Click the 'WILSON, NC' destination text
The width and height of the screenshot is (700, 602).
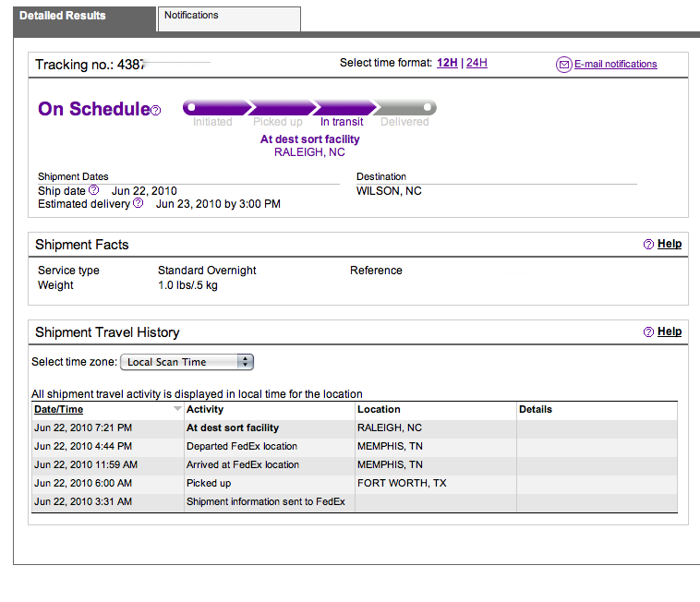point(389,191)
